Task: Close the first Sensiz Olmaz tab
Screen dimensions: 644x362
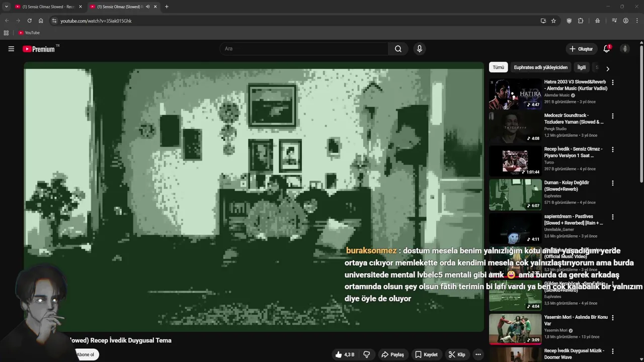Action: tap(80, 7)
